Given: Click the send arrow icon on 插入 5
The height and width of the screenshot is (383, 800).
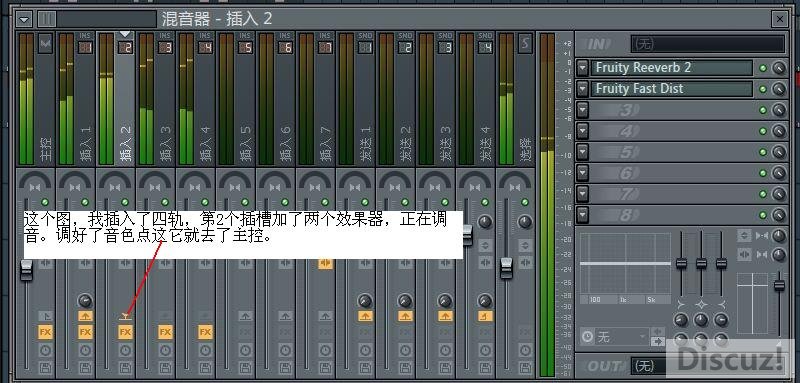Looking at the screenshot, I should point(245,316).
